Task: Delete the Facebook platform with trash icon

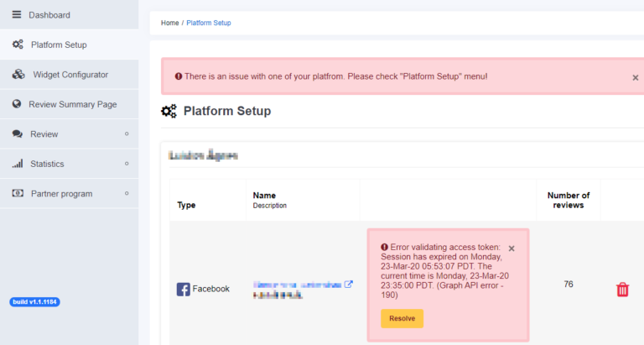Action: [622, 289]
